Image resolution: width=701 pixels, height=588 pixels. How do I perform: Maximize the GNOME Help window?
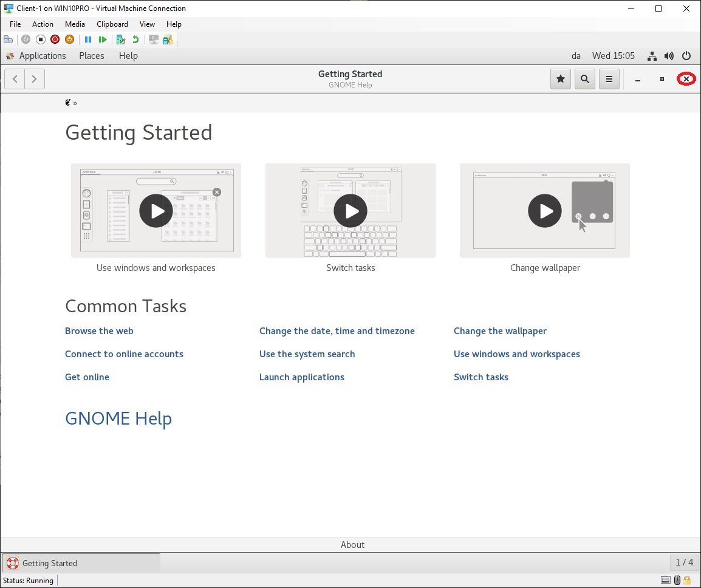coord(662,79)
